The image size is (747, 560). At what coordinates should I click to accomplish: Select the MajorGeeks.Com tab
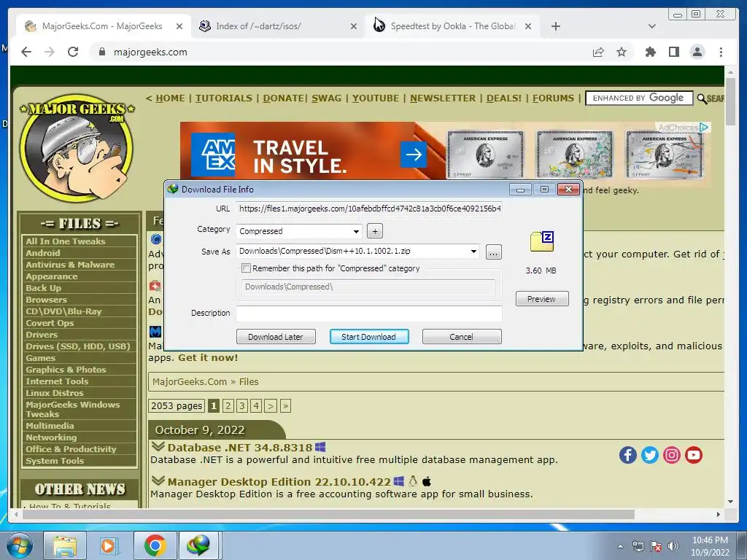tap(104, 26)
